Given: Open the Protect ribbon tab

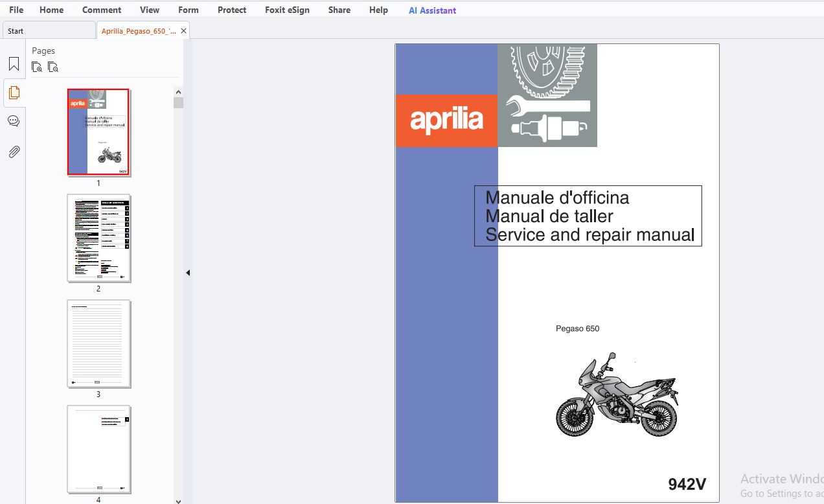Looking at the screenshot, I should pyautogui.click(x=232, y=10).
